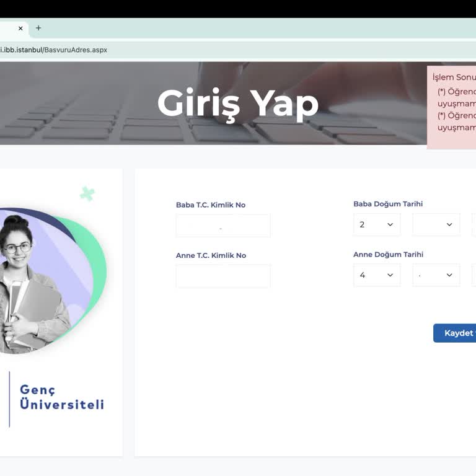
Task: Click the Giriş Yap heading
Action: click(x=237, y=104)
